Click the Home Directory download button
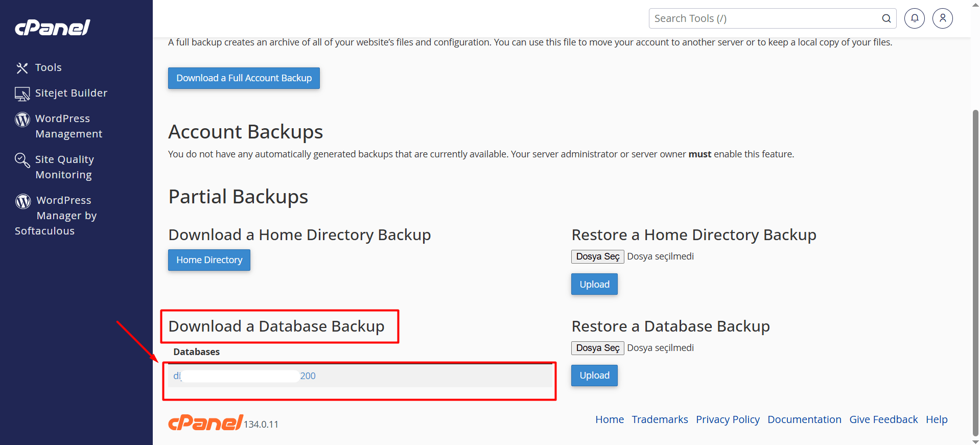980x445 pixels. [x=209, y=260]
